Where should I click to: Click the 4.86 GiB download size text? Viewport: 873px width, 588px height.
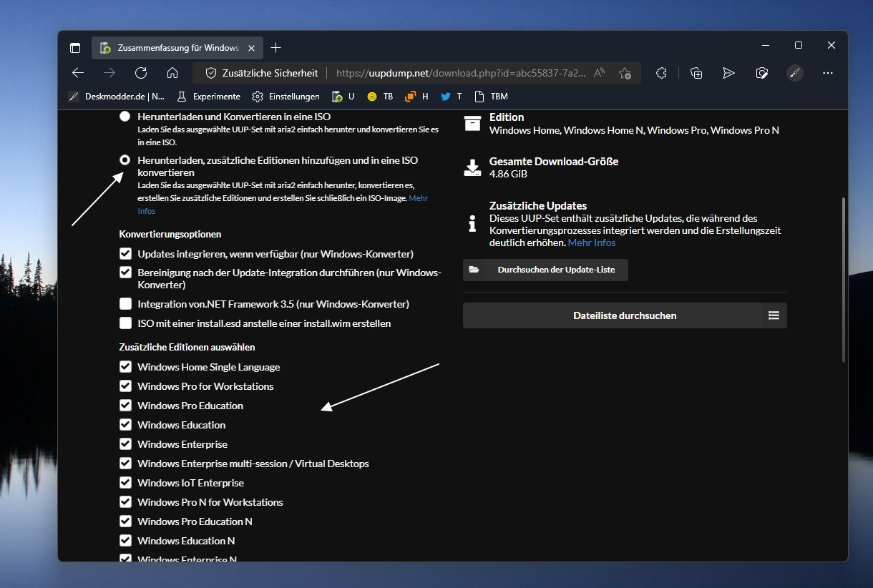(509, 174)
